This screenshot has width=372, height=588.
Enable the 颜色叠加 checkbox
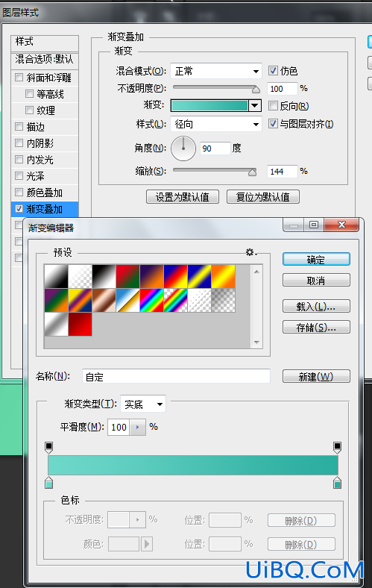(19, 193)
